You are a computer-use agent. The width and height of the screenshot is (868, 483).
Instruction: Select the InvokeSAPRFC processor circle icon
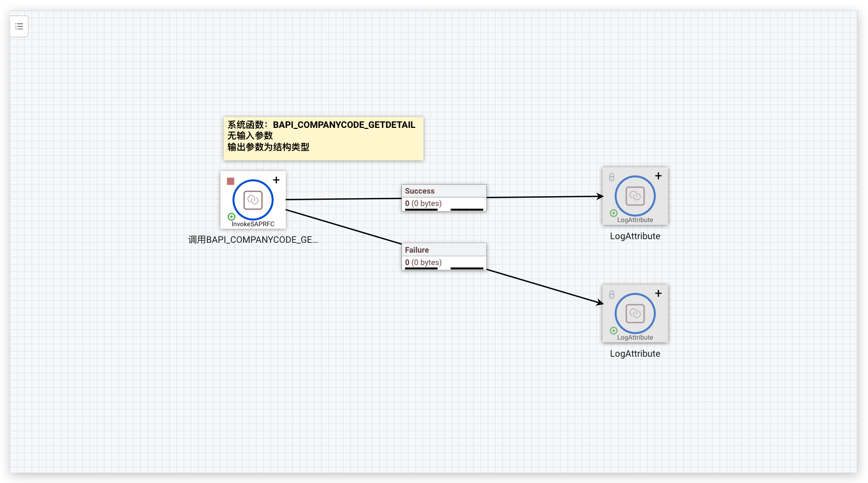tap(253, 200)
